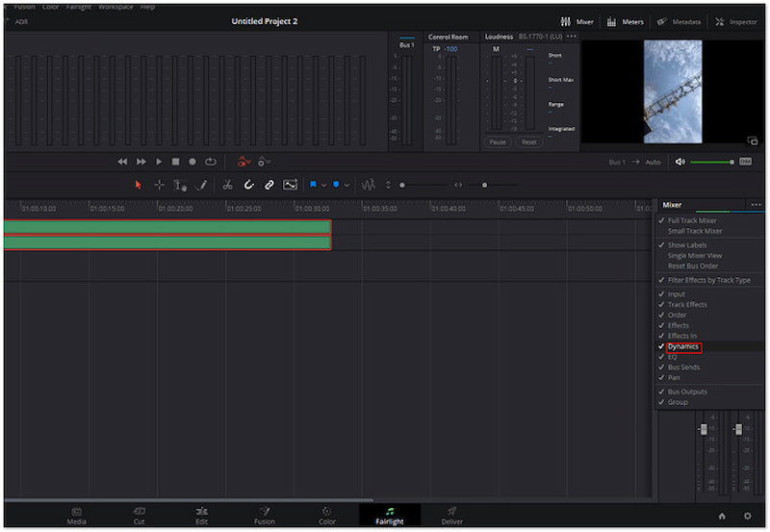Screen dimensions: 770x532
Task: Uncheck the Bus Sends option
Action: click(683, 367)
